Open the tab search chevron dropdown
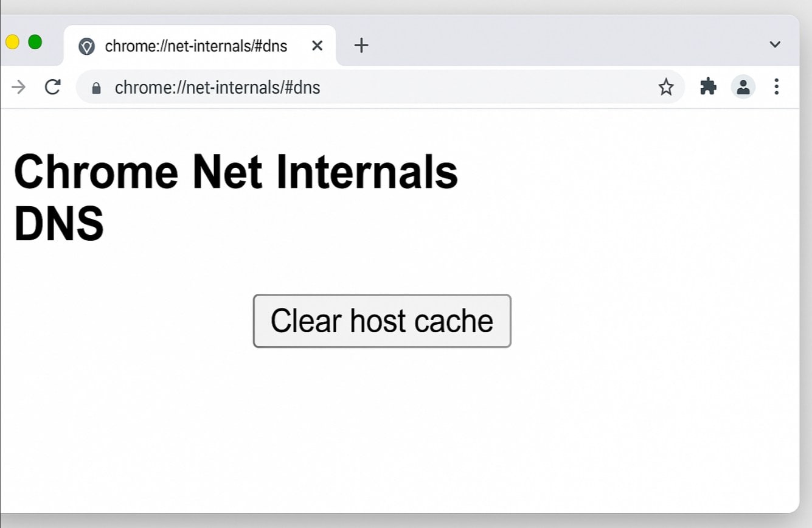The height and width of the screenshot is (528, 812). (x=775, y=44)
